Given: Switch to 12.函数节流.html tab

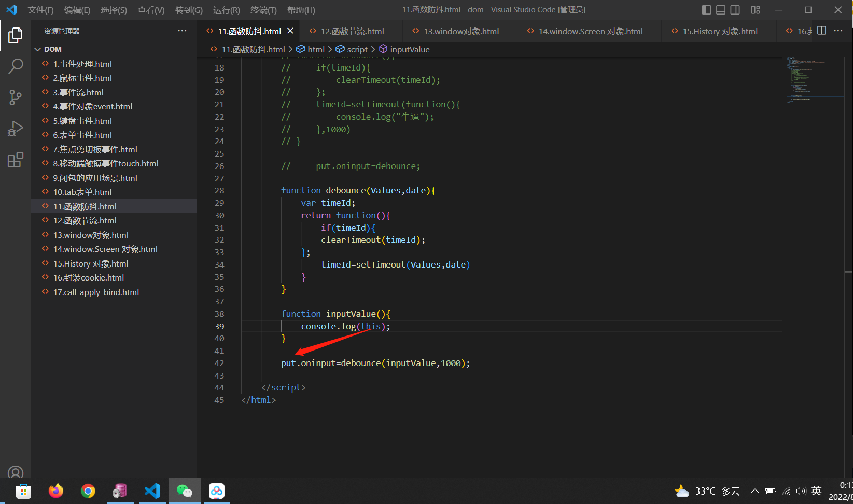Looking at the screenshot, I should [x=352, y=31].
